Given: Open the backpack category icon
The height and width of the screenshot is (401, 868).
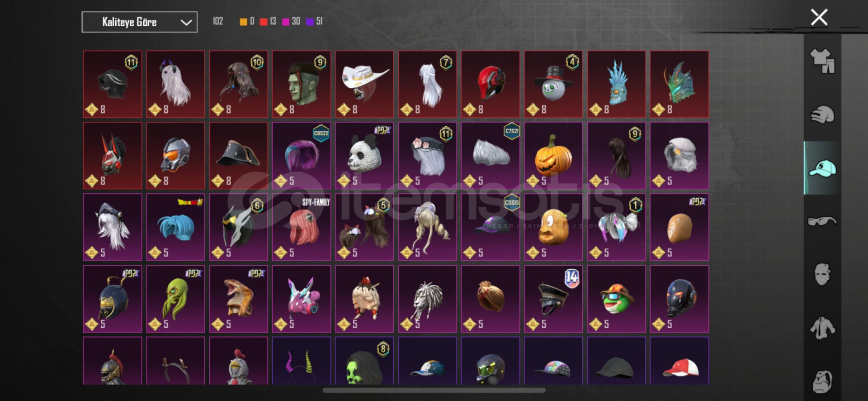Looking at the screenshot, I should (822, 382).
